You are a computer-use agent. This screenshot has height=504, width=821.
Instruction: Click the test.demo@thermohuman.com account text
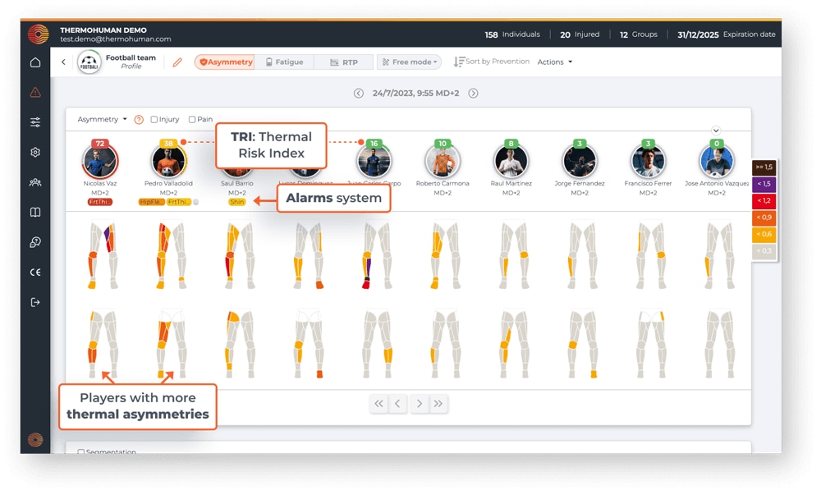115,39
